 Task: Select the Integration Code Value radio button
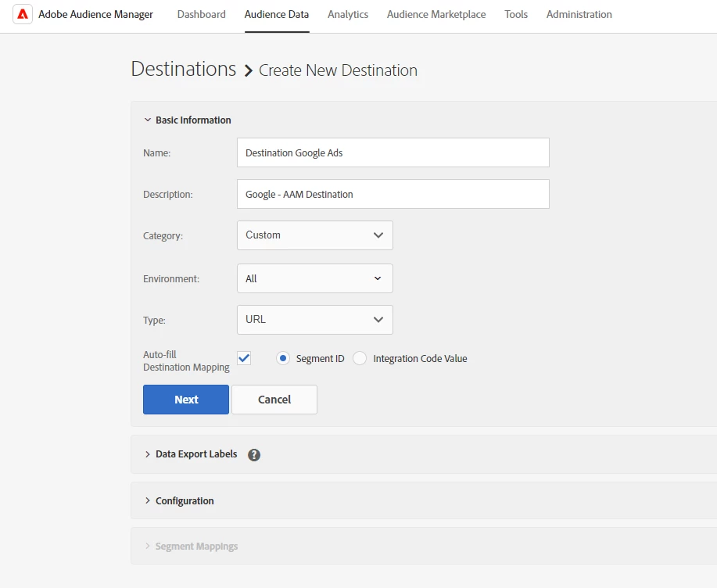click(360, 358)
